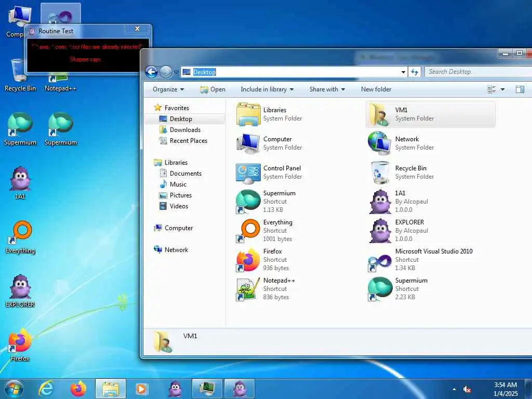Viewport: 532px width, 399px height.
Task: Click the Search Desktop box
Action: (x=478, y=72)
